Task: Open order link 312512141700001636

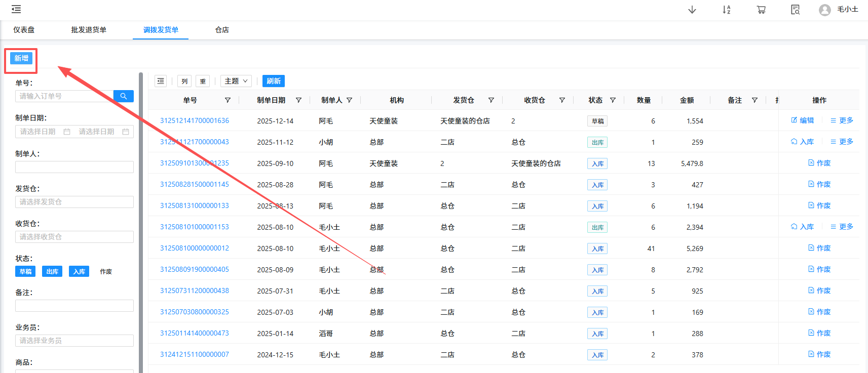Action: coord(195,120)
